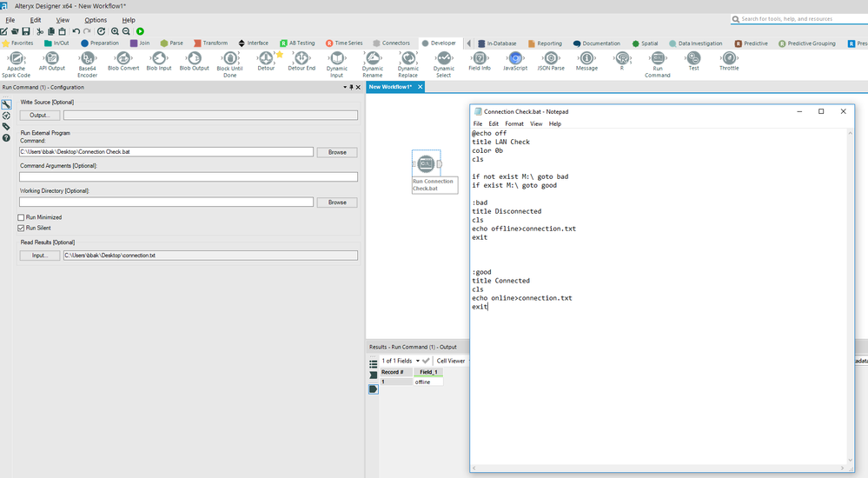The image size is (868, 478).
Task: Open the Format menu in Notepad
Action: 514,124
